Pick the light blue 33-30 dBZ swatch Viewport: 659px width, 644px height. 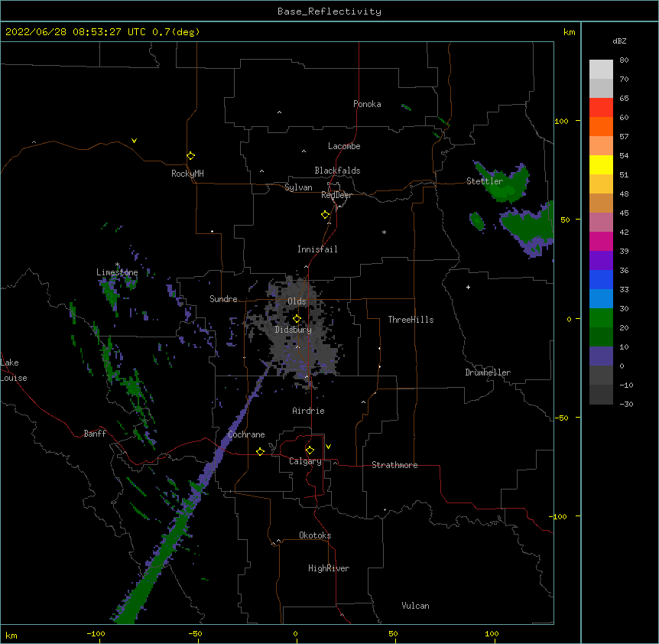tap(601, 299)
